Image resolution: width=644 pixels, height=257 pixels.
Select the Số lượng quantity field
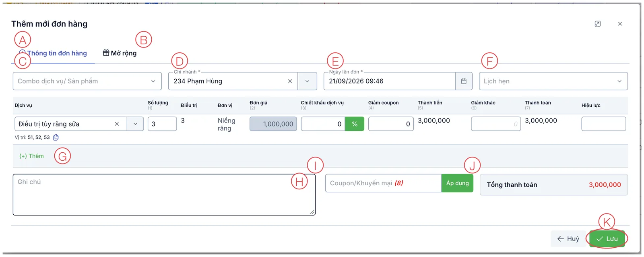[x=162, y=124]
